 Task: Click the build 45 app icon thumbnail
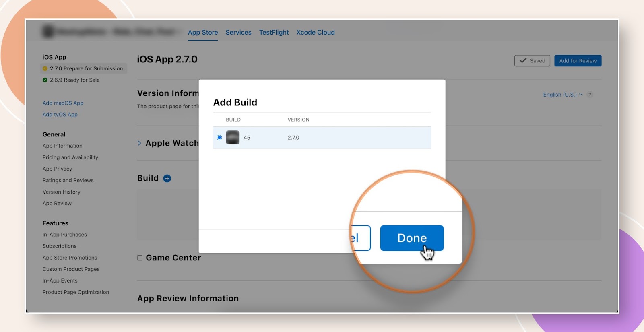(233, 138)
